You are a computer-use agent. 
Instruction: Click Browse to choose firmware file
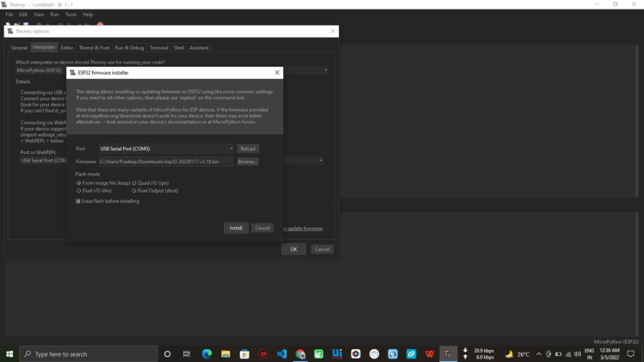point(248,162)
